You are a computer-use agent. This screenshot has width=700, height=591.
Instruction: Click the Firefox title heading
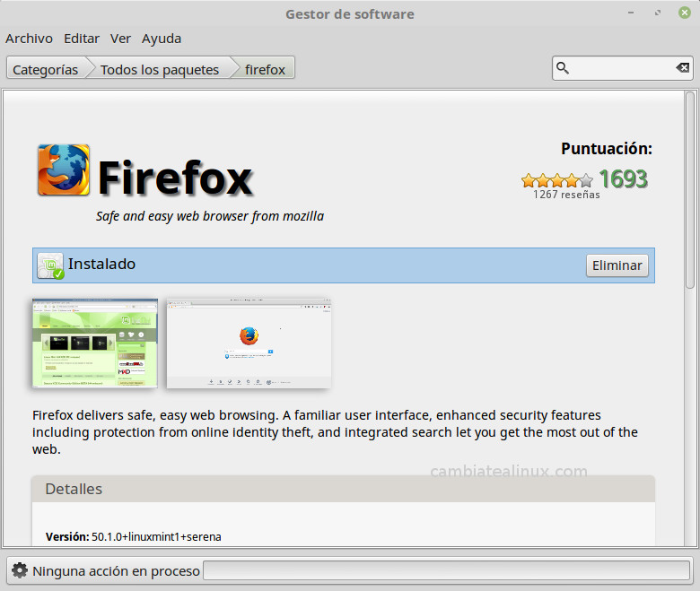(x=175, y=178)
